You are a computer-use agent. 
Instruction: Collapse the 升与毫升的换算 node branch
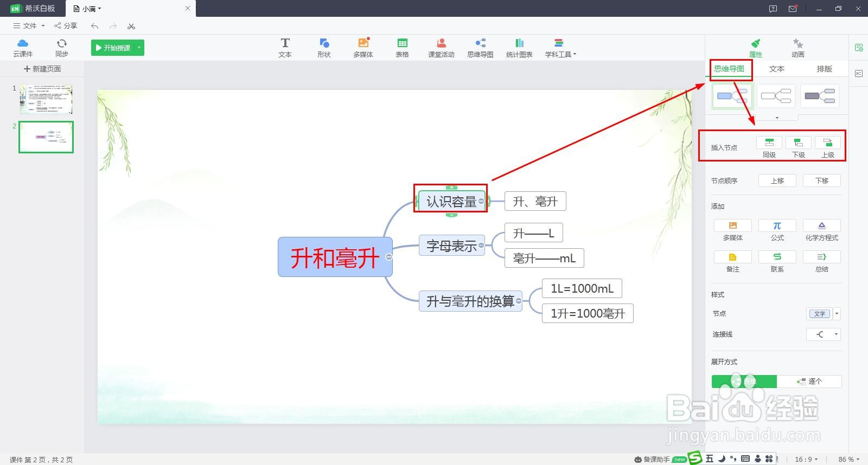coord(519,301)
